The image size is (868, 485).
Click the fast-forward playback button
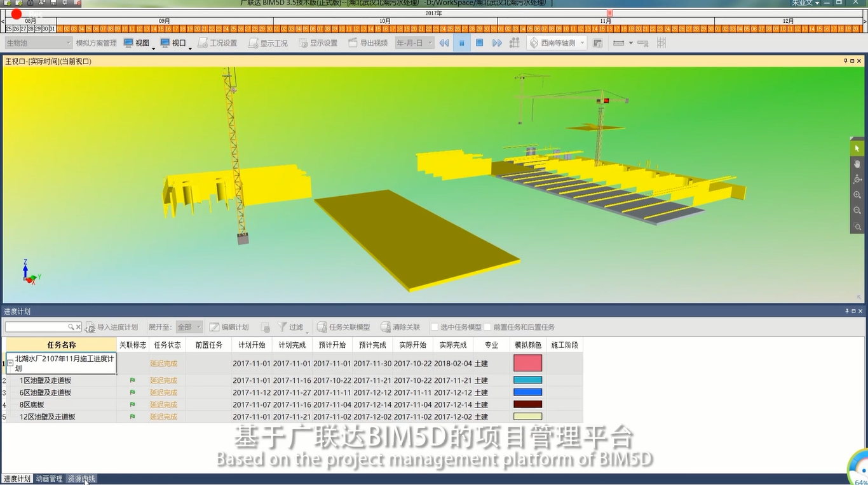(497, 43)
